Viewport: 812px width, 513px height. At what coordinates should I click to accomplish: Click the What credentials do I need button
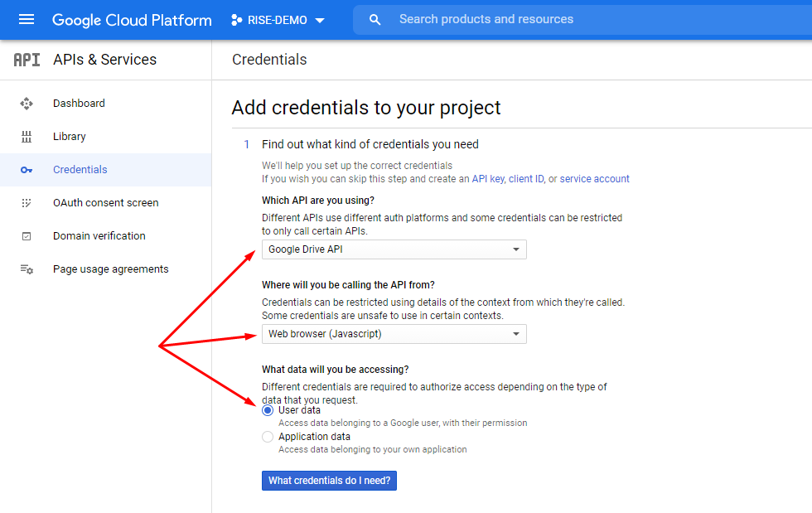point(329,481)
